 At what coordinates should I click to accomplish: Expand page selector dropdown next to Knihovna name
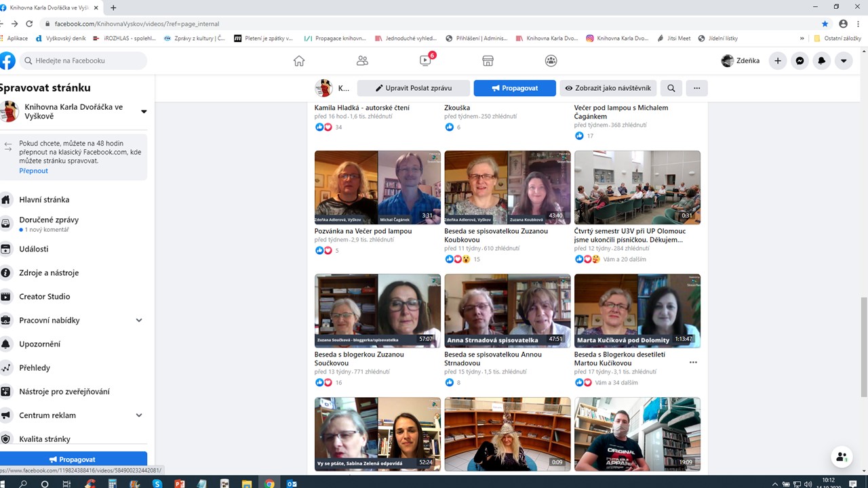pyautogui.click(x=144, y=112)
